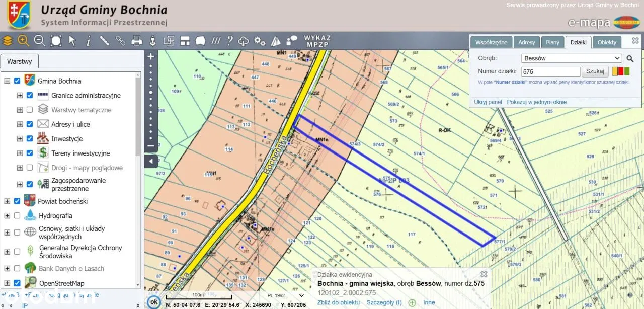This screenshot has height=309, width=644.
Task: Click the info (i) identify tool
Action: tap(88, 41)
